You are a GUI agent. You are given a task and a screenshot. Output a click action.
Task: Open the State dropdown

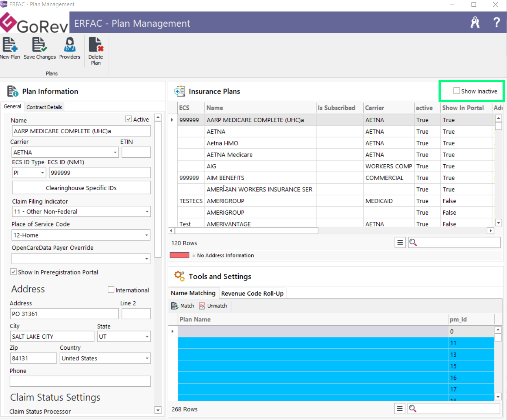[147, 337]
